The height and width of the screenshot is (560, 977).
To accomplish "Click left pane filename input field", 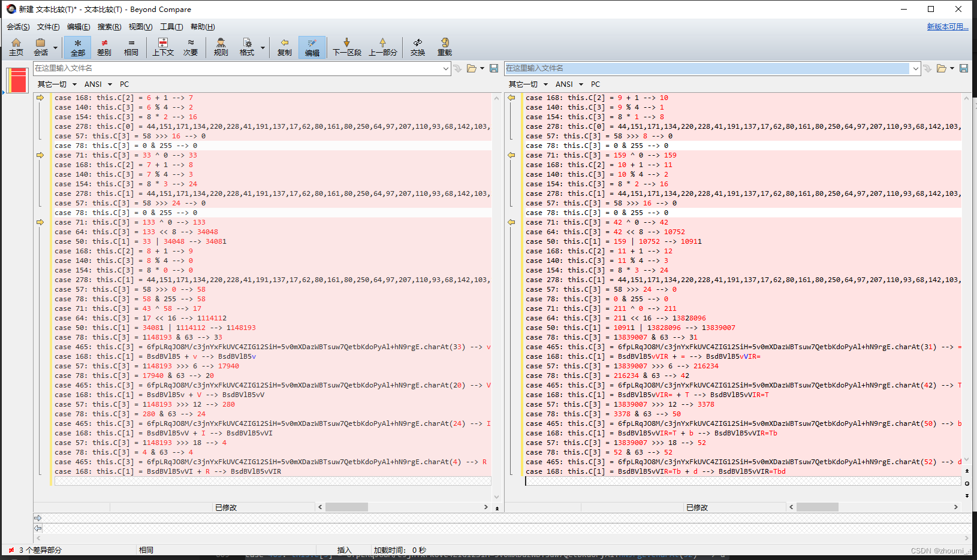I will 237,68.
